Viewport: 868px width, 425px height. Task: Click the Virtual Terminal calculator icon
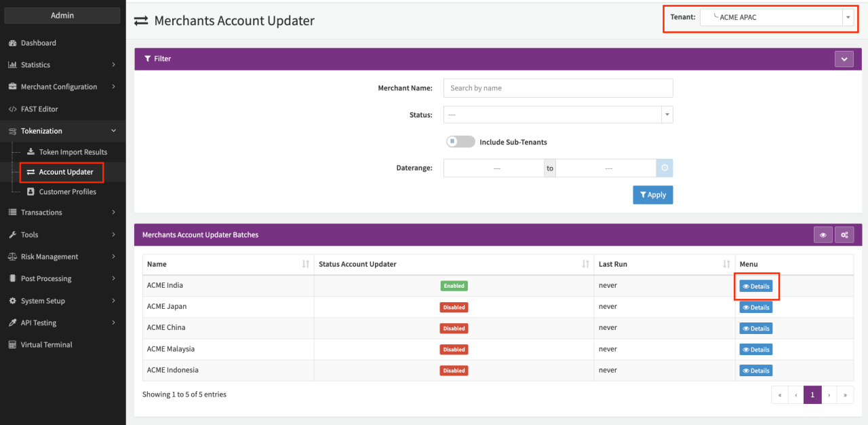[12, 345]
